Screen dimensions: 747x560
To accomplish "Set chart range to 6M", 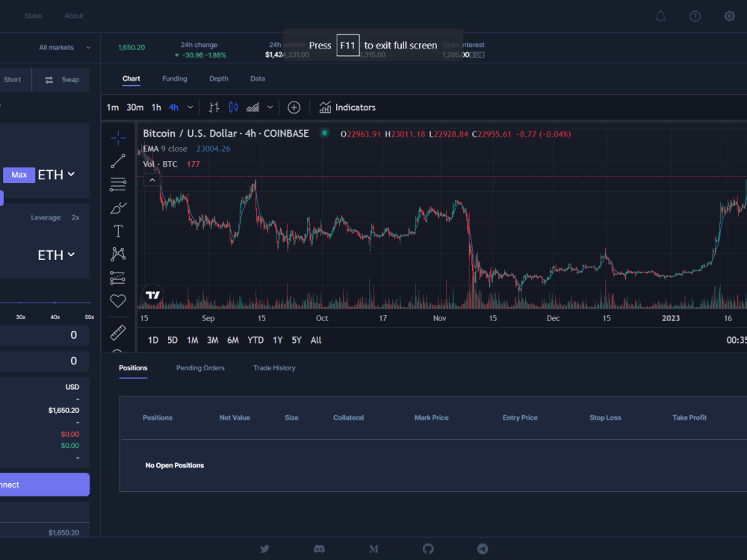I will [x=233, y=340].
